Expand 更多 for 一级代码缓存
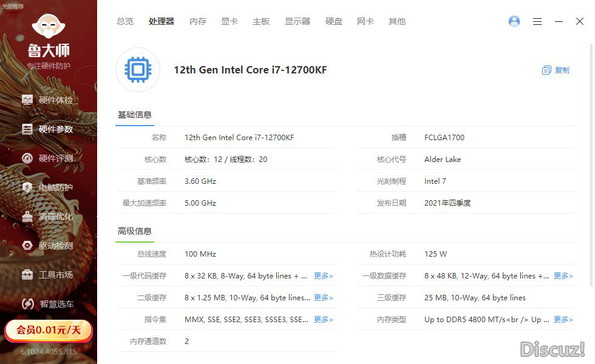 pyautogui.click(x=323, y=276)
